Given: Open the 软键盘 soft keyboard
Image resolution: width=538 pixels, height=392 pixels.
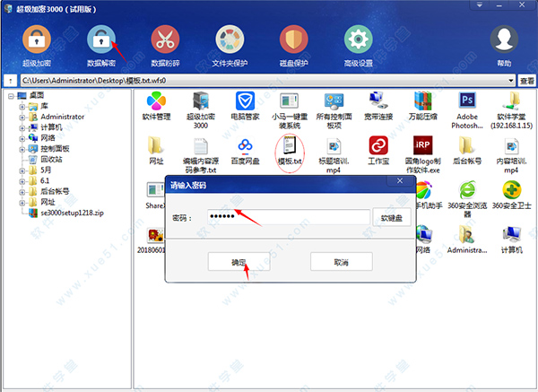Looking at the screenshot, I should click(392, 217).
